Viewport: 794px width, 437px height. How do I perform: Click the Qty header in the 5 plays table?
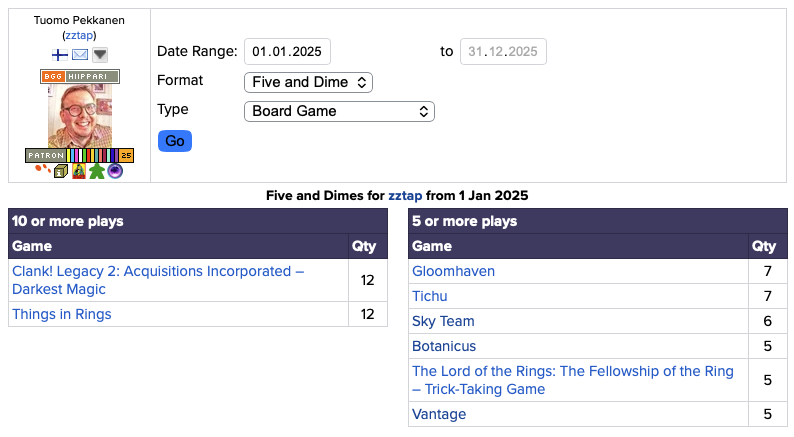763,246
